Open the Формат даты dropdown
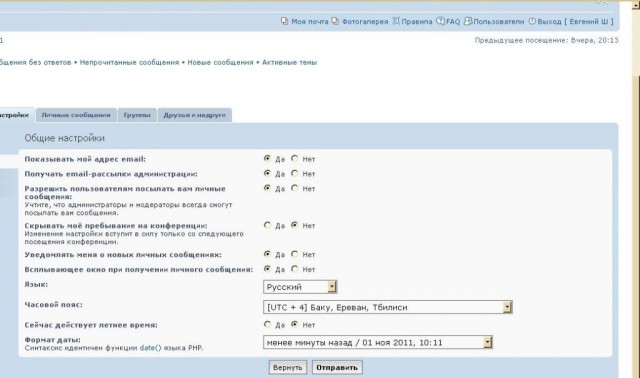 click(x=378, y=342)
